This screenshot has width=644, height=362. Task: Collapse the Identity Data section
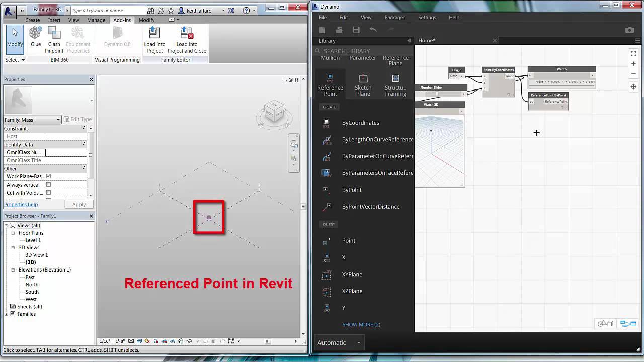click(x=84, y=144)
